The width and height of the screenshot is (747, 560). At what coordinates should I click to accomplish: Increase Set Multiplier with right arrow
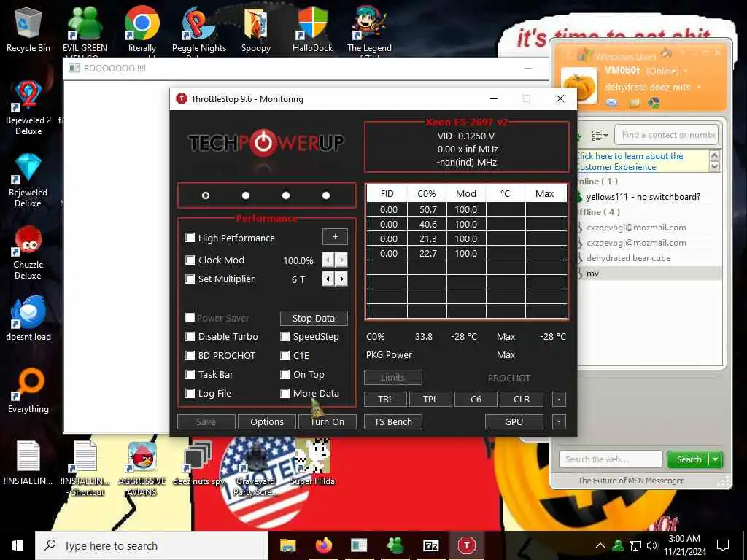pos(341,279)
